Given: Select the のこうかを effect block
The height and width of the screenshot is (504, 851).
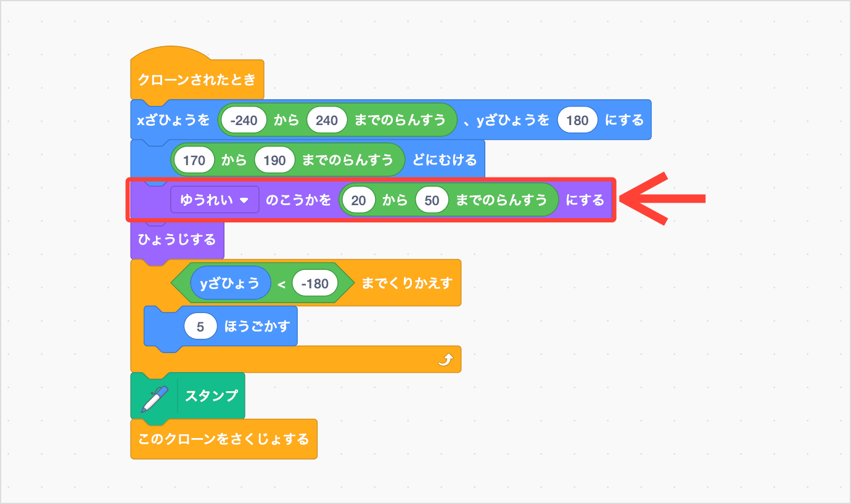Looking at the screenshot, I should point(370,200).
